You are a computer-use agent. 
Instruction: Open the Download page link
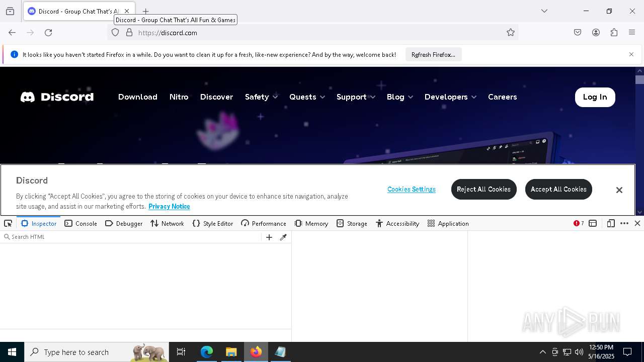click(138, 97)
